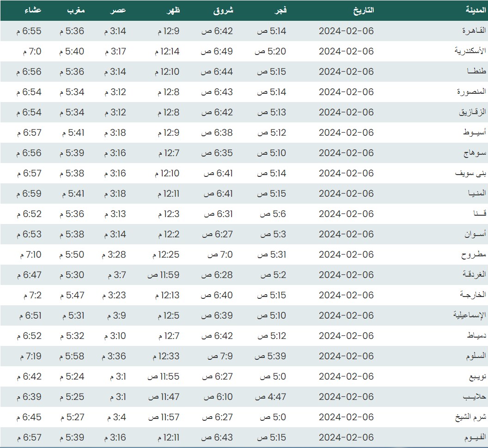Select the فجر column header
The width and height of the screenshot is (488, 448).
pos(281,10)
